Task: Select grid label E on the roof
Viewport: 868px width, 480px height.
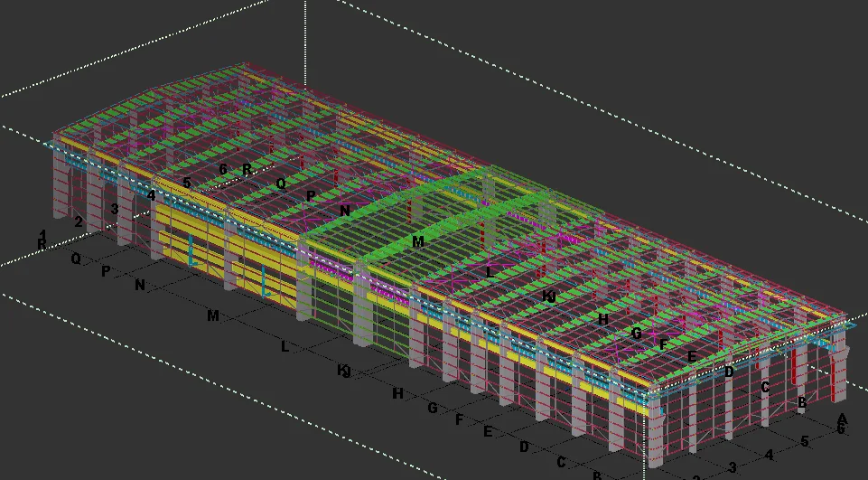Action: point(691,357)
